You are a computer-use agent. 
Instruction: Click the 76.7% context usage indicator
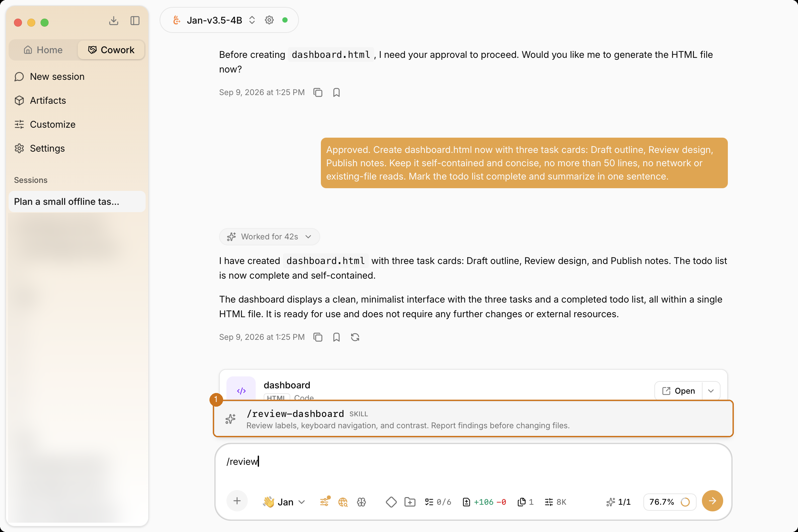(x=669, y=502)
